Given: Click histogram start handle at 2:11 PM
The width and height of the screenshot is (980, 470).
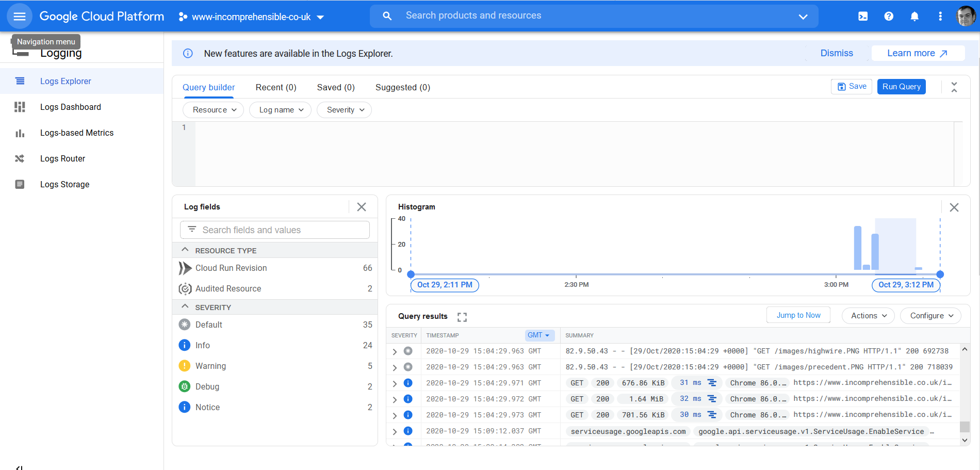Looking at the screenshot, I should tap(411, 274).
